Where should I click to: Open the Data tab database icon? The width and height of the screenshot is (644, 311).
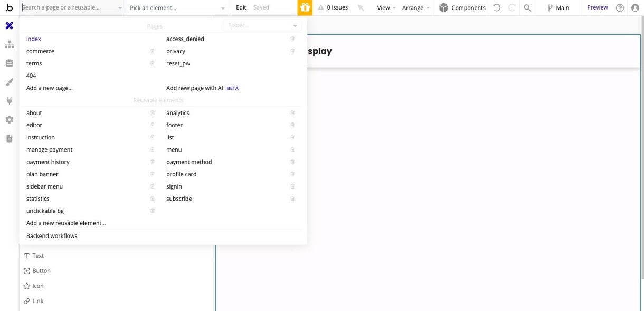pyautogui.click(x=10, y=63)
